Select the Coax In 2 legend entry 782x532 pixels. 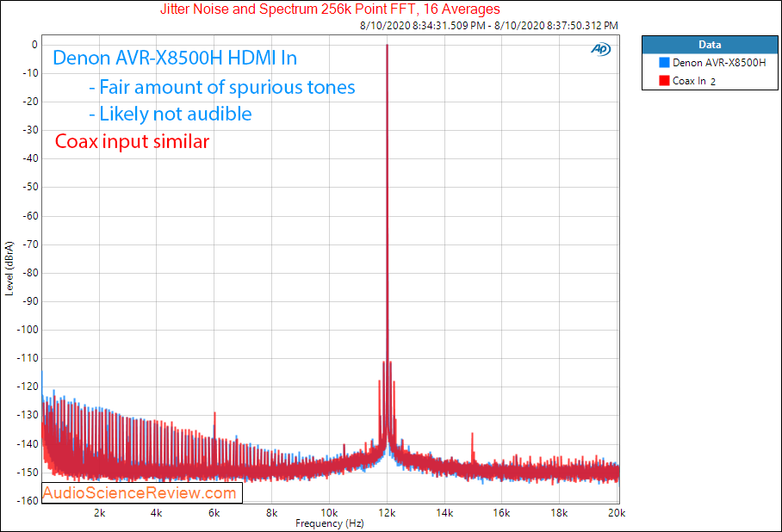(687, 81)
